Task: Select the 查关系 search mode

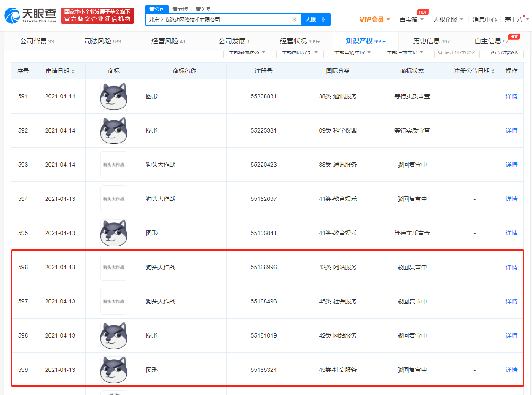Action: click(x=203, y=9)
